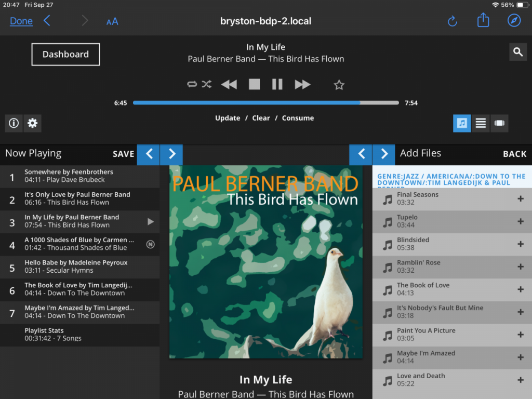Go BACK in the Add Files browser
The width and height of the screenshot is (532, 399).
coord(515,154)
